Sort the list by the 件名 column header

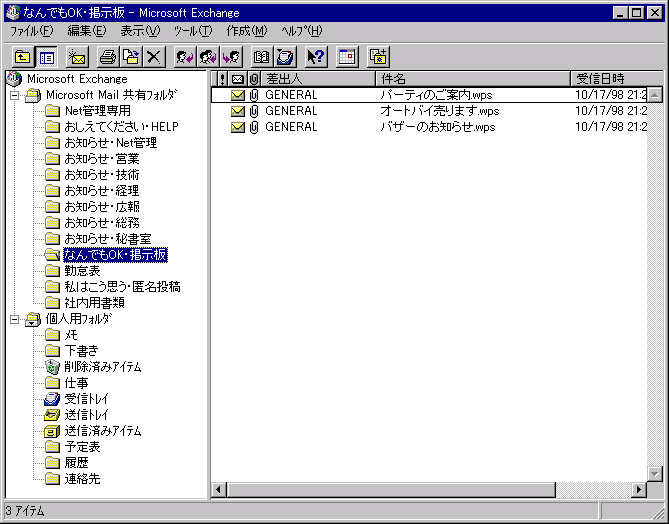click(x=471, y=78)
